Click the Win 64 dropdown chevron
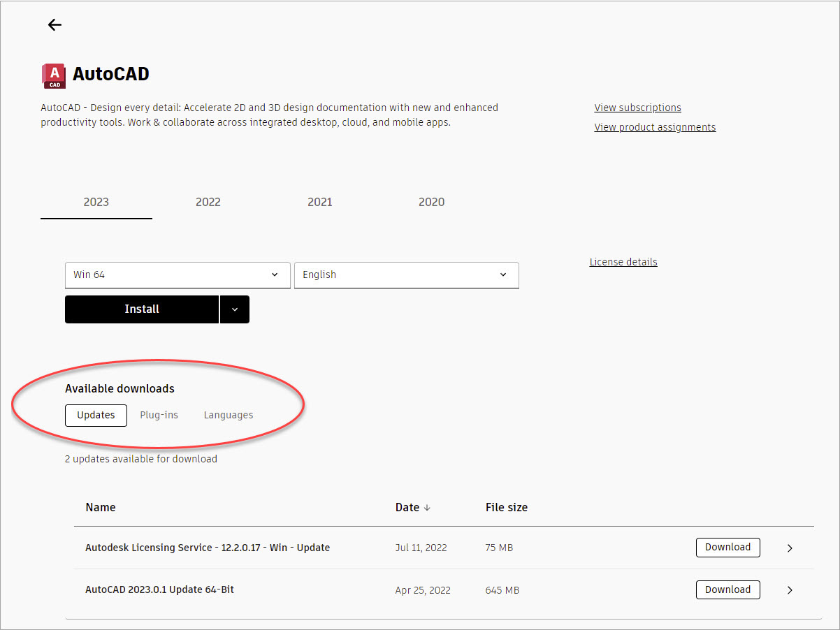 (x=275, y=274)
